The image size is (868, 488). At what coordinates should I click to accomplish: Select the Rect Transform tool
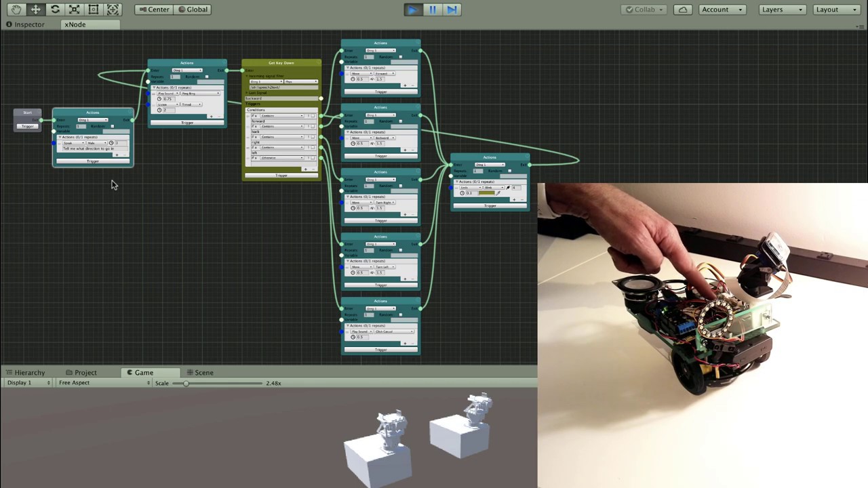(94, 9)
